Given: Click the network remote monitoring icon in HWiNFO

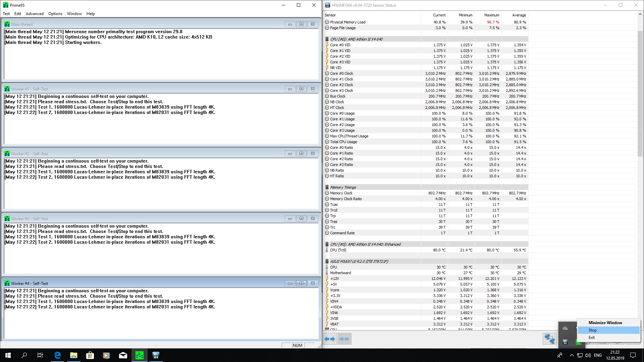Looking at the screenshot, I should pos(549,339).
